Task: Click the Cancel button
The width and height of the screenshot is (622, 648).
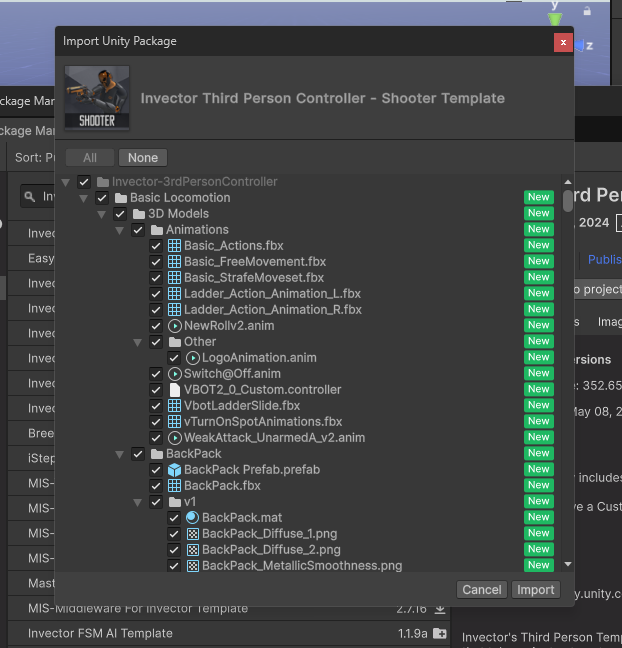Action: (x=482, y=590)
